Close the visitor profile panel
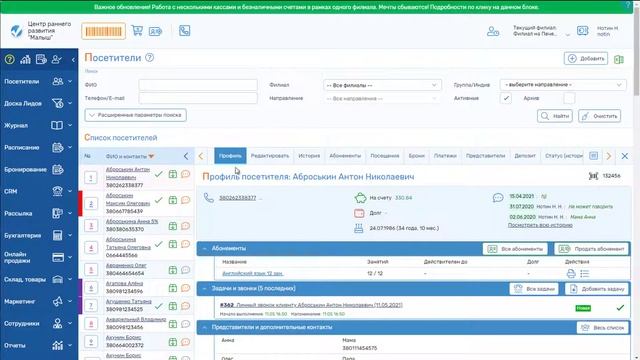Viewport: 640px width, 360px height. click(624, 156)
